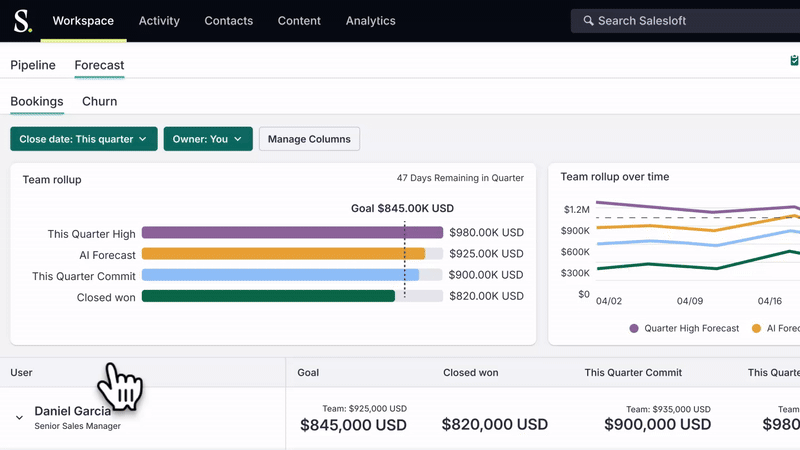Click the $900.00K USD bar value
This screenshot has height=450, width=800.
pyautogui.click(x=486, y=275)
